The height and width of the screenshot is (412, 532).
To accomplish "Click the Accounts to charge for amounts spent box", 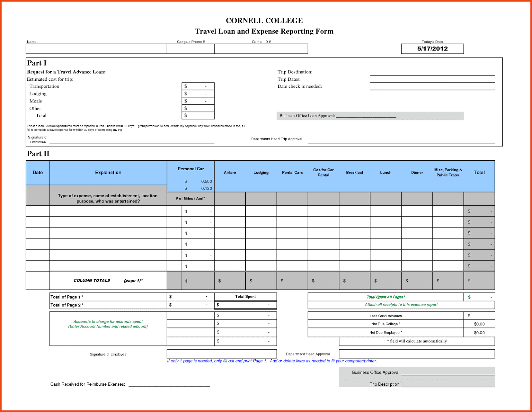I will click(108, 329).
